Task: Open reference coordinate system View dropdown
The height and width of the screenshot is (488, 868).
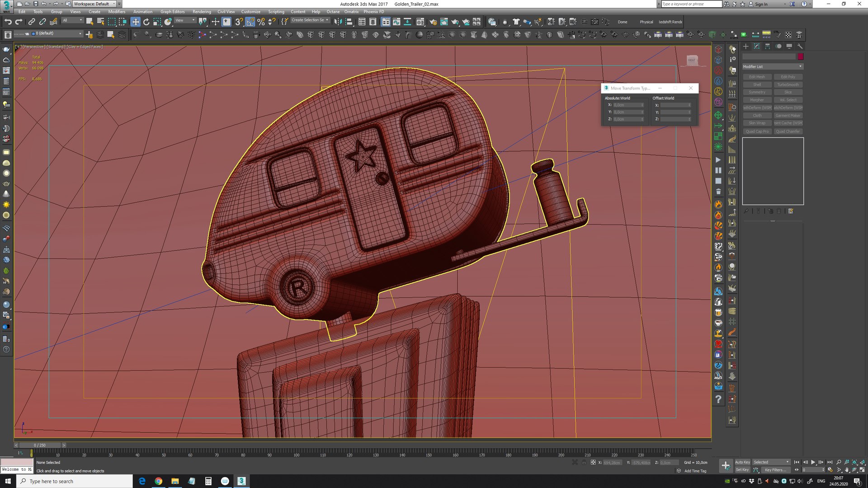Action: (x=185, y=20)
